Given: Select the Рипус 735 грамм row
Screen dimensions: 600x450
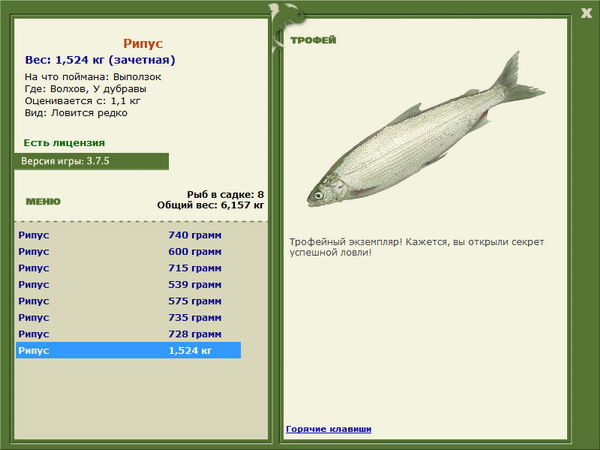Looking at the screenshot, I should point(128,318).
